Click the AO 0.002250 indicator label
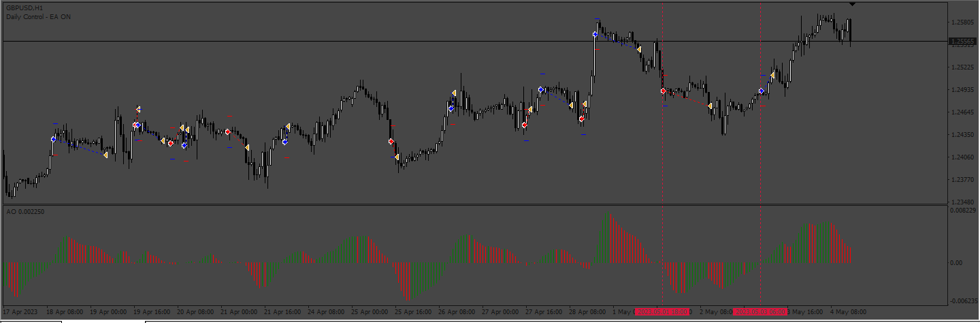Viewport: 980px width, 323px height. pyautogui.click(x=26, y=212)
